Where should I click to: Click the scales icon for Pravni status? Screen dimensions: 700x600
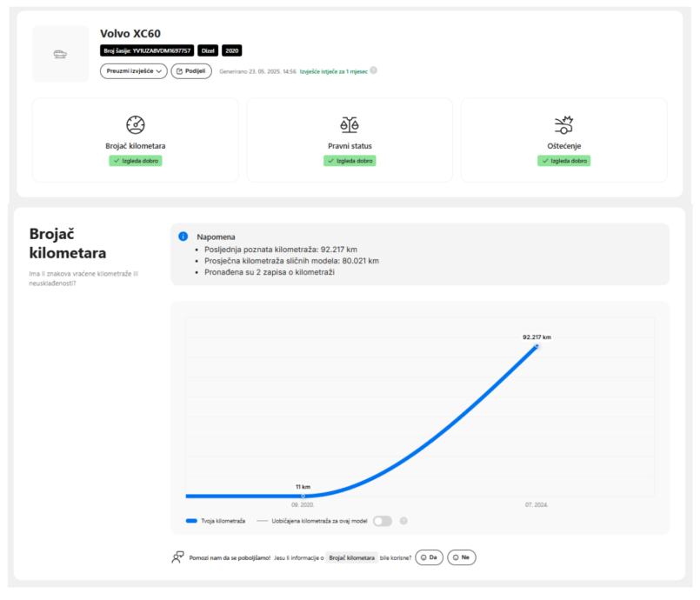(x=349, y=124)
